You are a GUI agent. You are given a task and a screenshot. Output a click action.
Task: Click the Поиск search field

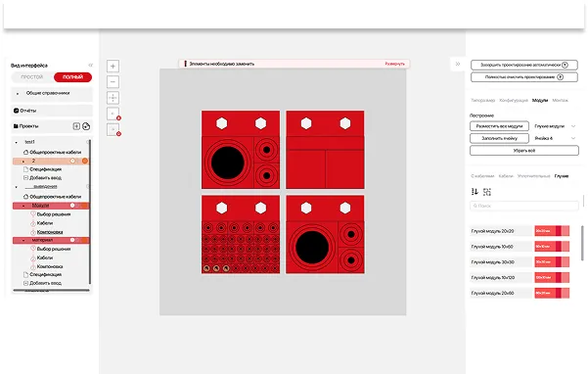(524, 206)
